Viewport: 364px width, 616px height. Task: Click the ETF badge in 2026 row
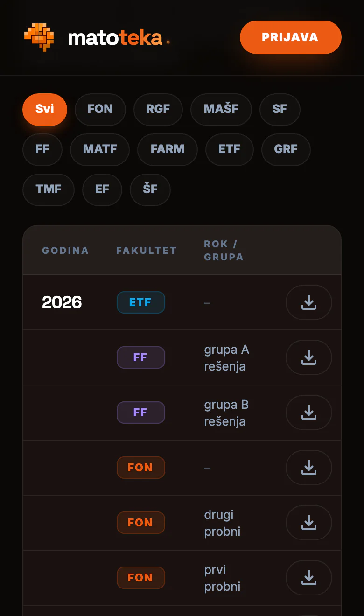point(141,302)
